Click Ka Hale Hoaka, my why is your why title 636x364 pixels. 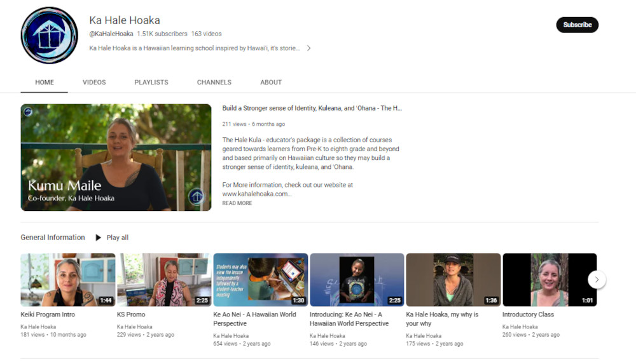click(x=442, y=319)
